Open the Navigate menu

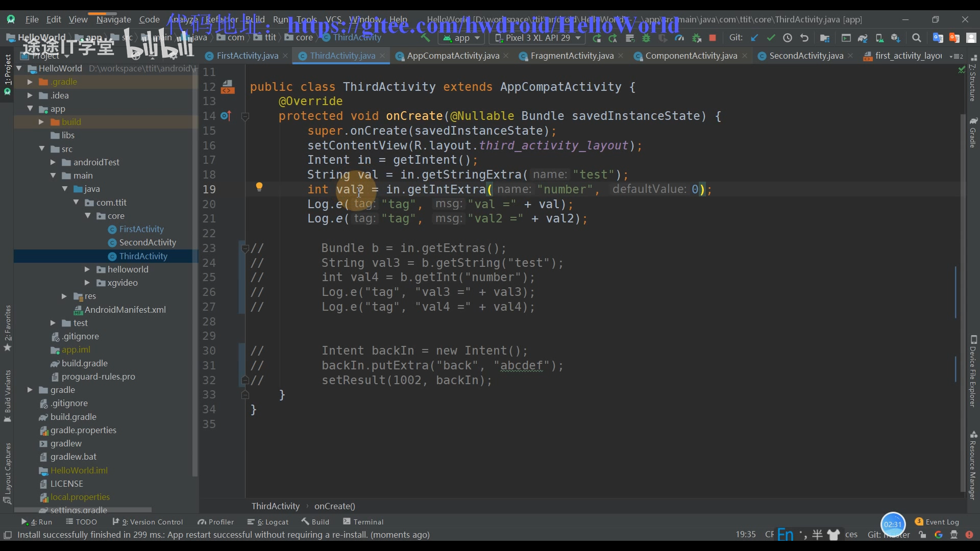click(x=114, y=19)
